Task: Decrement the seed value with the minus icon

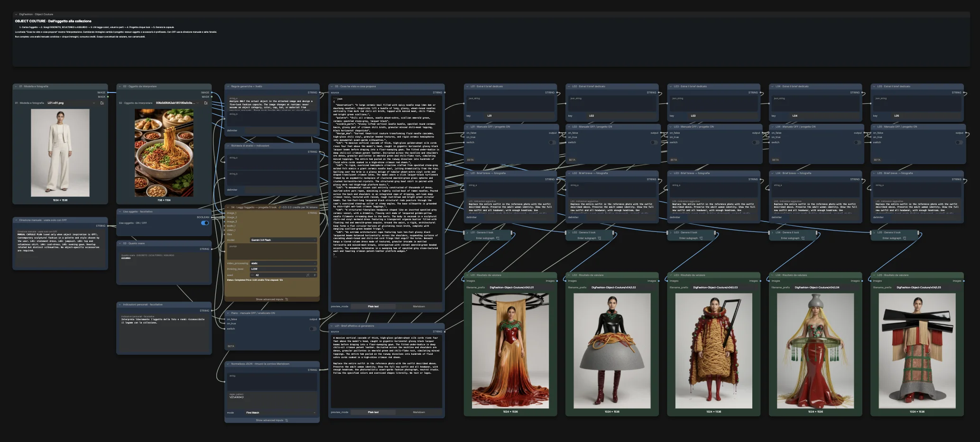Action: pyautogui.click(x=252, y=275)
